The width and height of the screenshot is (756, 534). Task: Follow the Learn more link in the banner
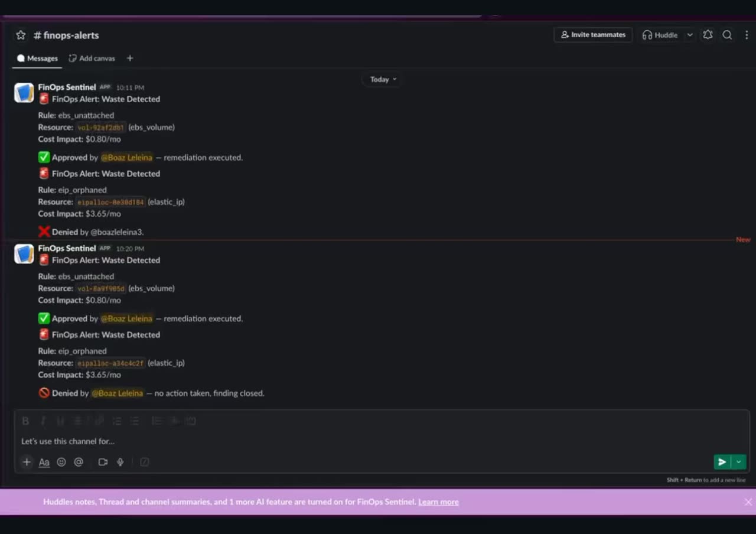coord(438,502)
